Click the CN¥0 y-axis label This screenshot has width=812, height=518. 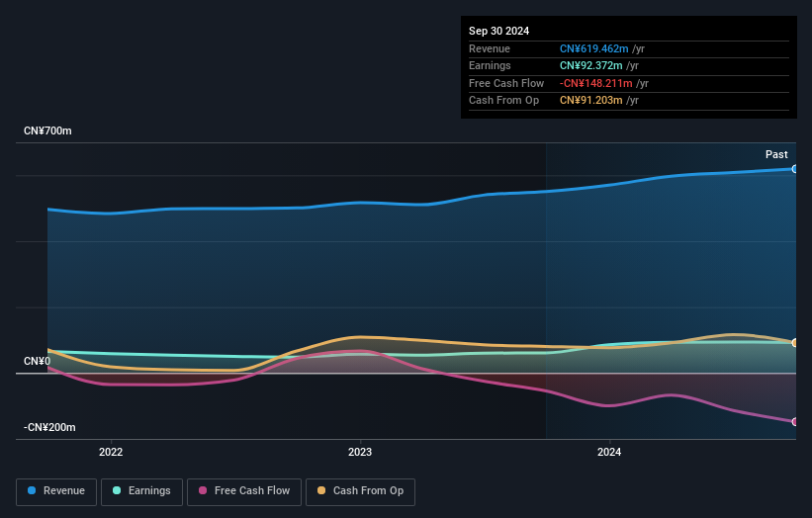coord(37,361)
